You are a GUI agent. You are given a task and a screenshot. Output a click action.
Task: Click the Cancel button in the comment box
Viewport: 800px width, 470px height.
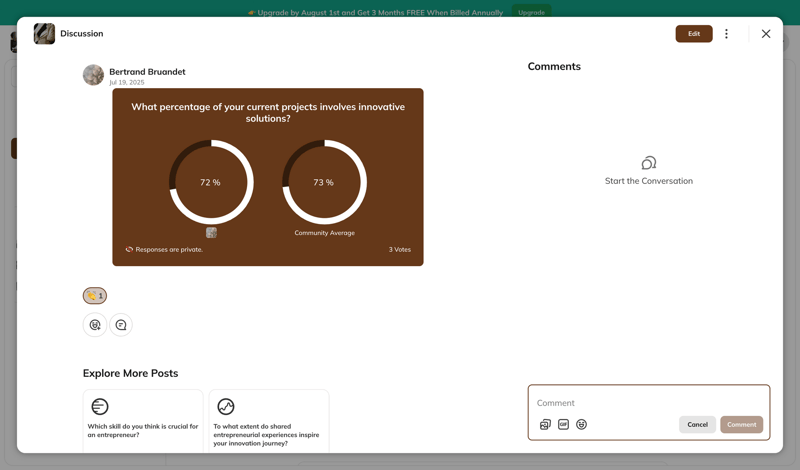[697, 425]
